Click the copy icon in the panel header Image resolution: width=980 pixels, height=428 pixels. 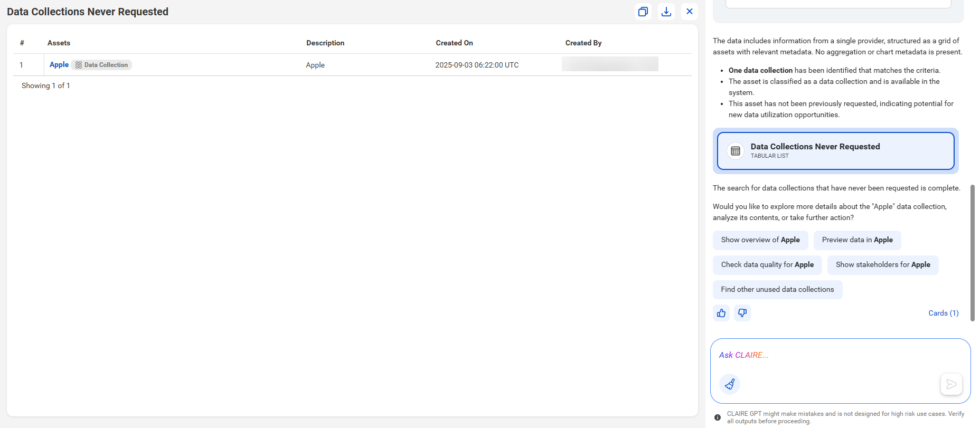[643, 12]
